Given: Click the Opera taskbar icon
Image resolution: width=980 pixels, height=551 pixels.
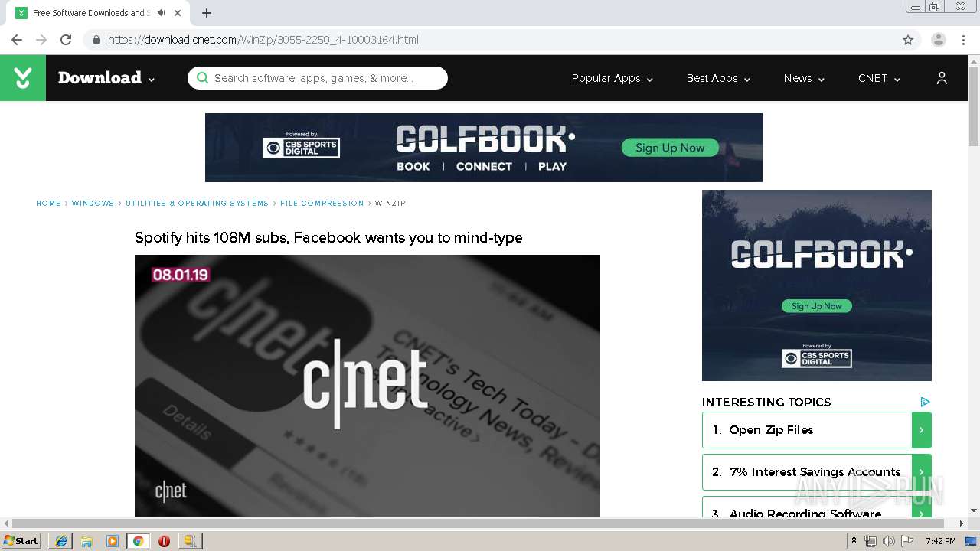Looking at the screenshot, I should click(164, 541).
